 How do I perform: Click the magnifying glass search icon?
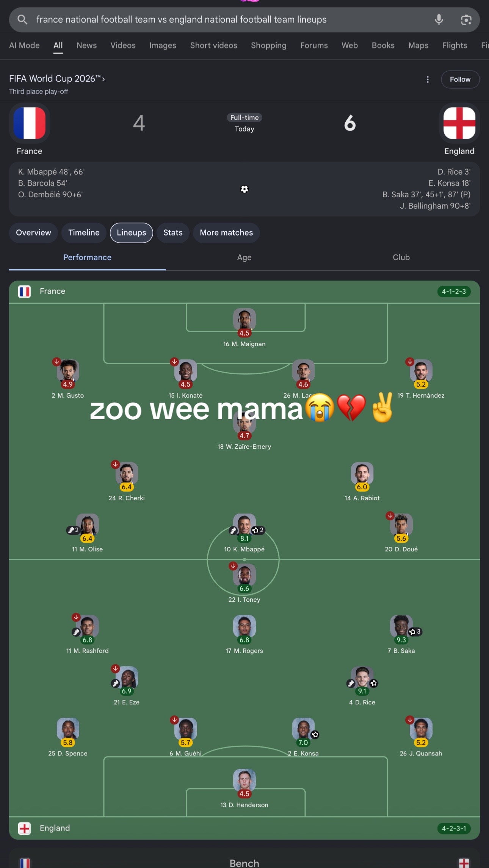(x=22, y=19)
